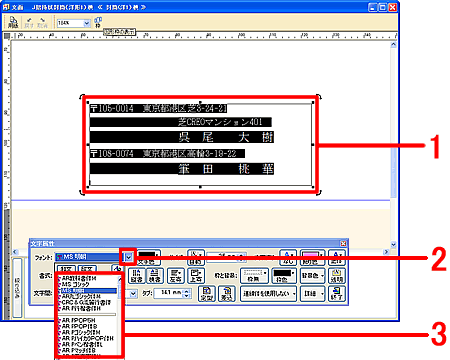Click the finish (終了) icon button
Image resolution: width=450 pixels, height=360 pixels.
(x=336, y=294)
